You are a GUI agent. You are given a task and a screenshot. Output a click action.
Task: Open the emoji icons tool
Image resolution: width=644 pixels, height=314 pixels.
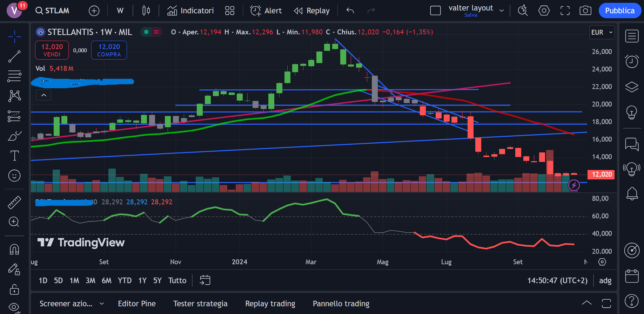[14, 176]
